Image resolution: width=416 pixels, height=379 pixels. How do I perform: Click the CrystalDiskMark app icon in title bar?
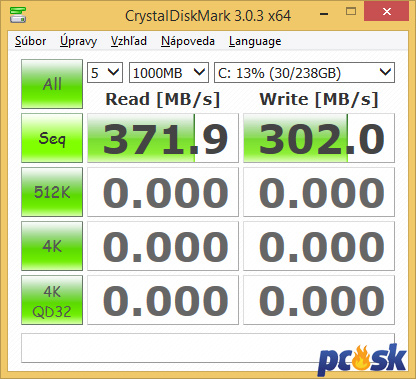tap(18, 15)
